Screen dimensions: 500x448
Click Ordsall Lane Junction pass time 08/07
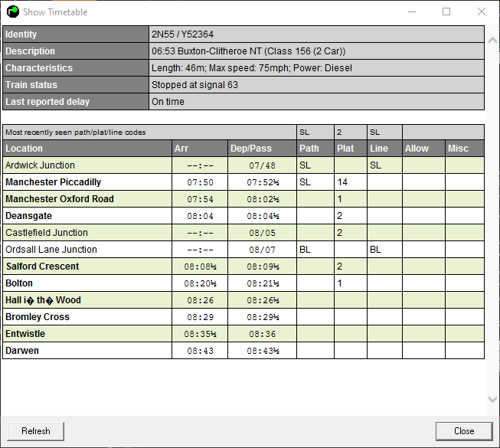pyautogui.click(x=262, y=250)
